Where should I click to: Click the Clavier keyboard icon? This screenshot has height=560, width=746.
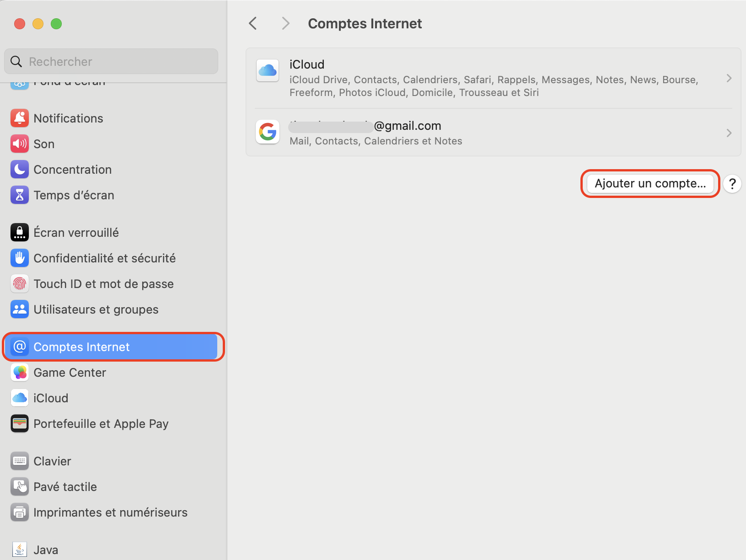(x=20, y=461)
